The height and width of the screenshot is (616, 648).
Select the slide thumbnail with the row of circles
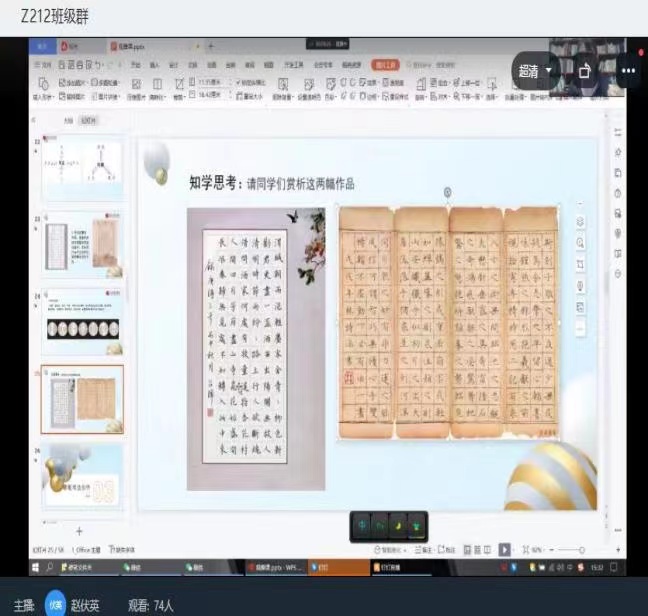[x=82, y=321]
